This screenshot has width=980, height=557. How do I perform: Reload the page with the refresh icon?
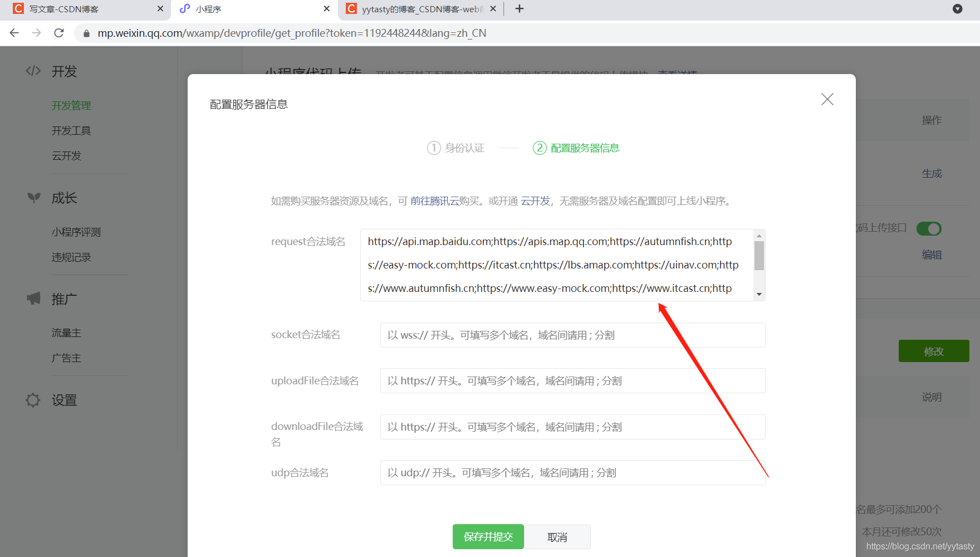[59, 33]
